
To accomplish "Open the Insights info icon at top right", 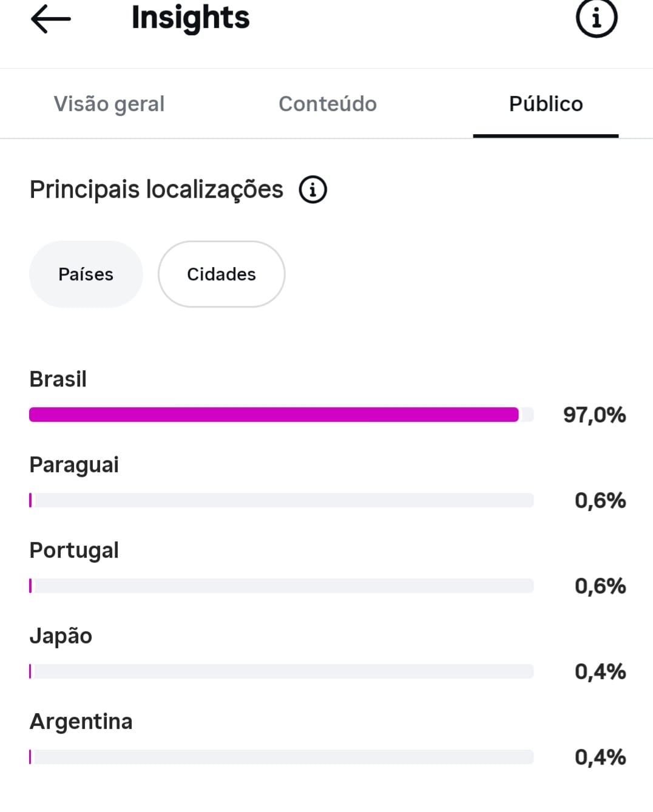I will 596,17.
